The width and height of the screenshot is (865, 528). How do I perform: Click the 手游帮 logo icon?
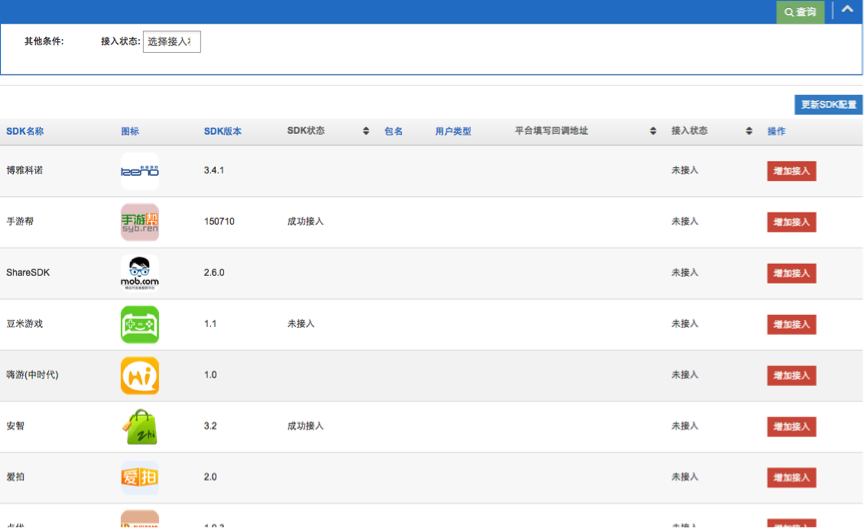(x=140, y=222)
